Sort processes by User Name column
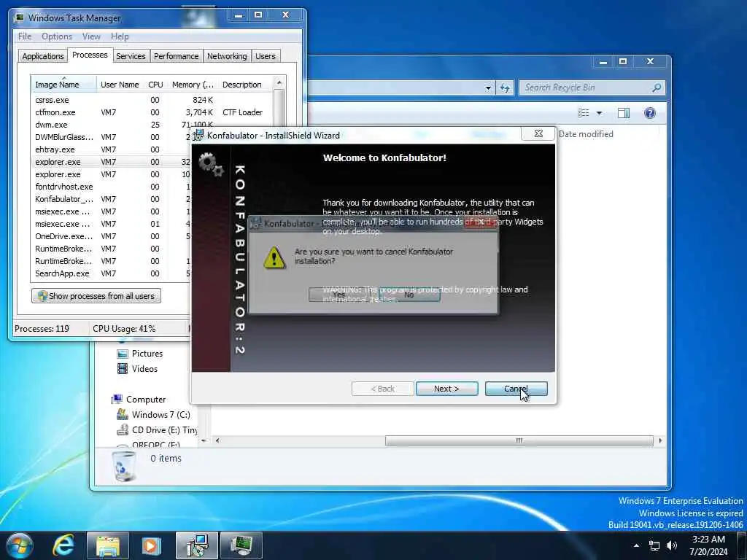747x560 pixels. click(x=120, y=85)
